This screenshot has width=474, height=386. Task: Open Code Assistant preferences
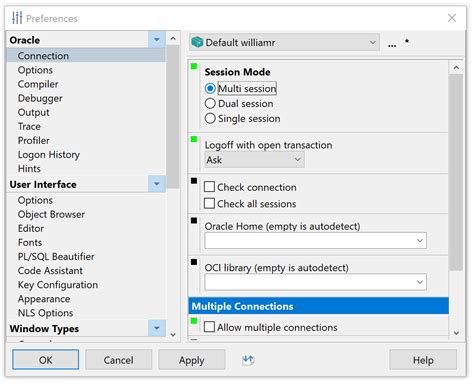tap(50, 271)
